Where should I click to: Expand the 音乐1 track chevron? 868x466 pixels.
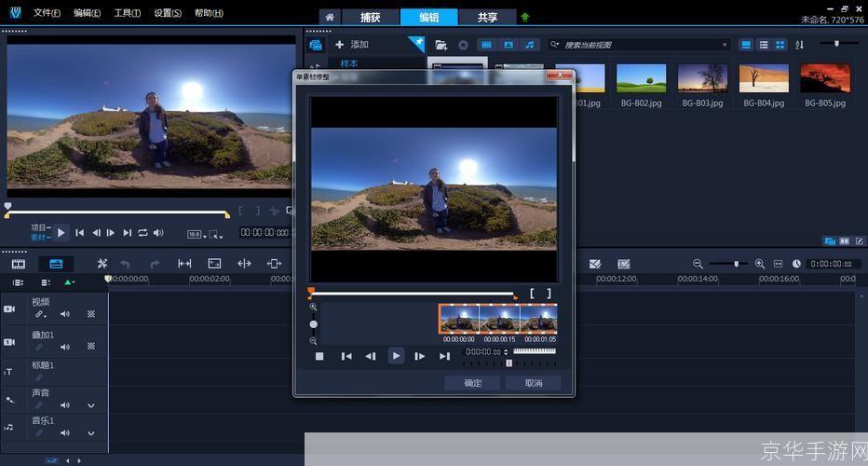91,432
